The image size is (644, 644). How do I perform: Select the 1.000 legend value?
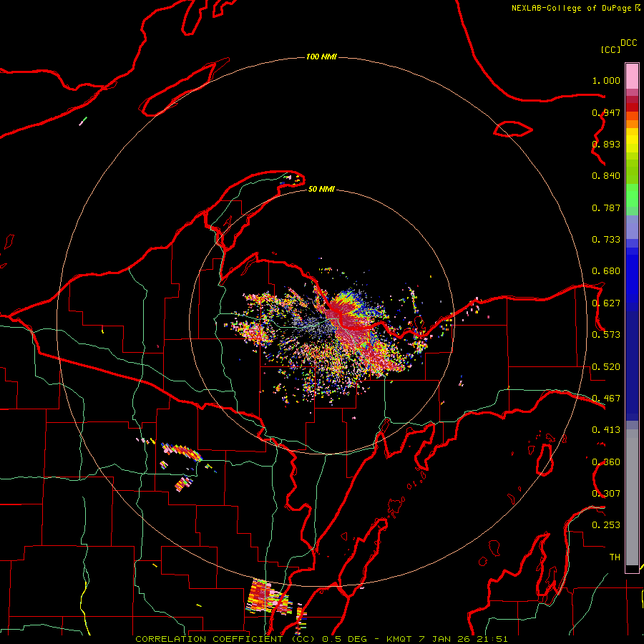(606, 80)
